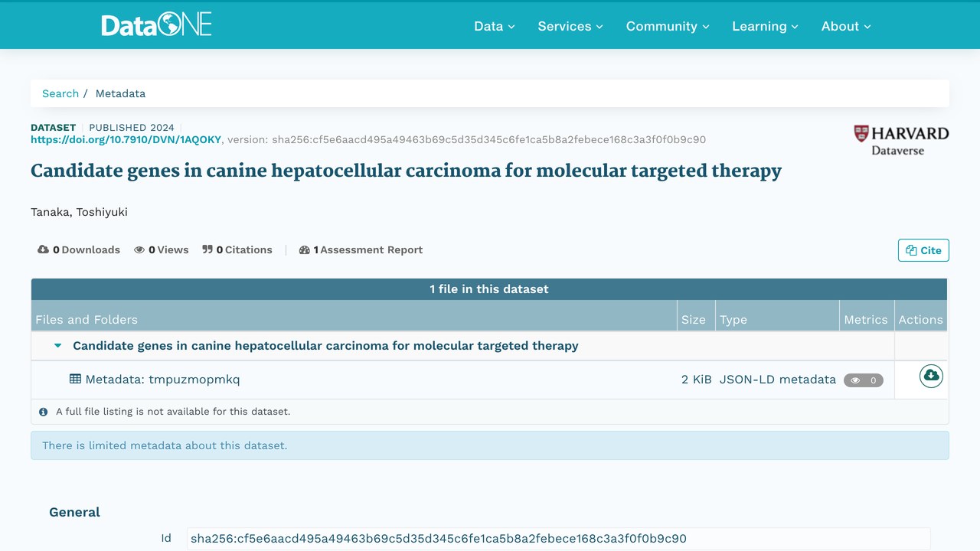The image size is (980, 551).
Task: Click the Harvard Dataverse logo
Action: [x=901, y=140]
